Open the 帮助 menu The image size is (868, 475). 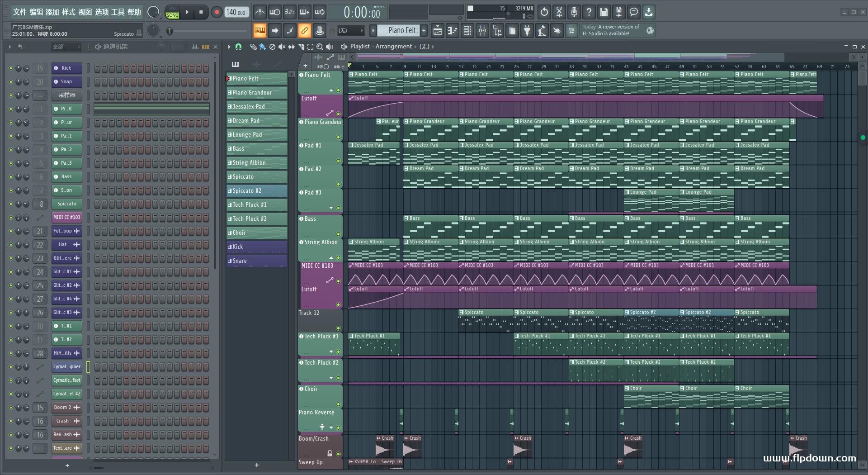point(134,12)
